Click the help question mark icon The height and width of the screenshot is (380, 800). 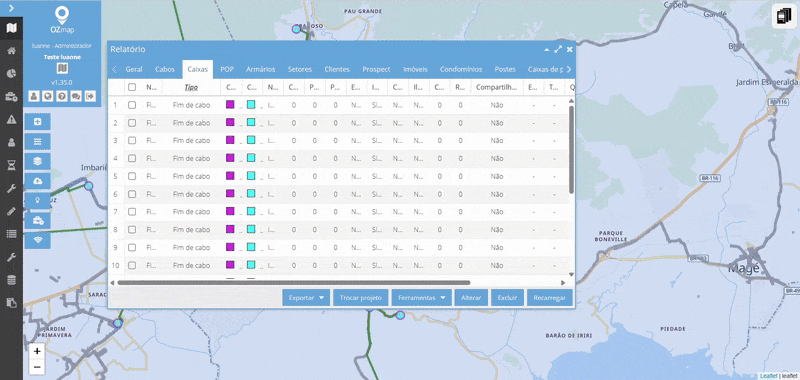[x=62, y=96]
